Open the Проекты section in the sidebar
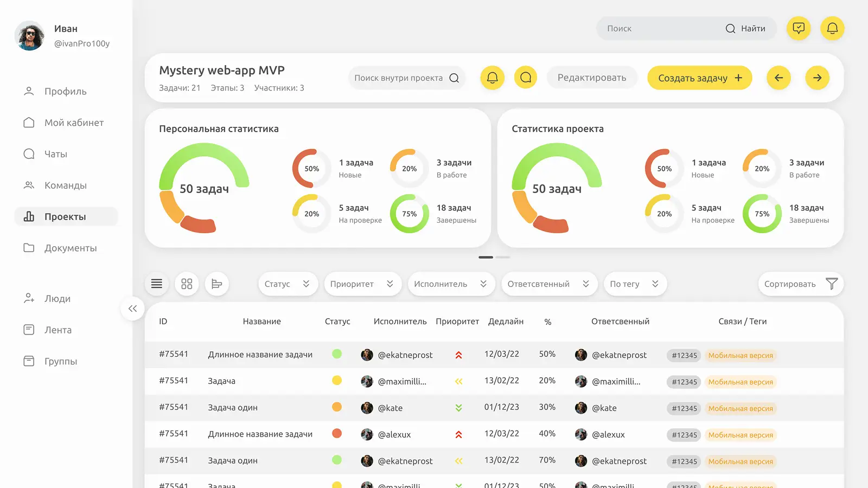The image size is (868, 488). (x=65, y=216)
